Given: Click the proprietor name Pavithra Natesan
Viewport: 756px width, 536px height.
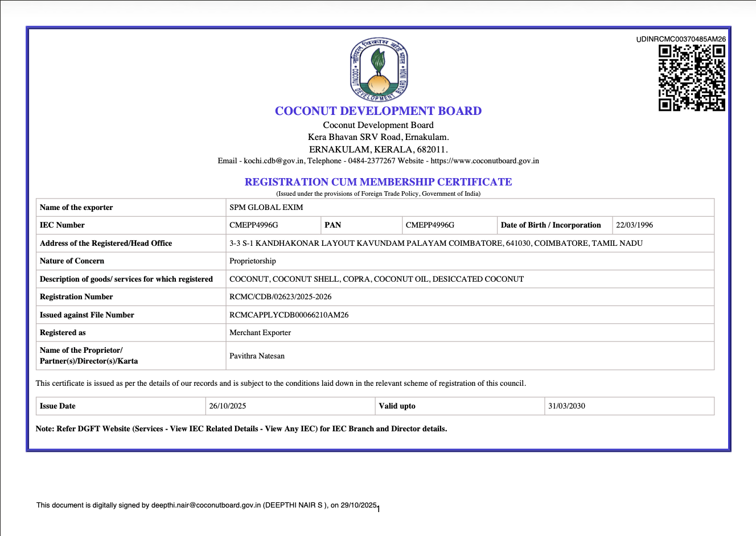Looking at the screenshot, I should pyautogui.click(x=257, y=356).
